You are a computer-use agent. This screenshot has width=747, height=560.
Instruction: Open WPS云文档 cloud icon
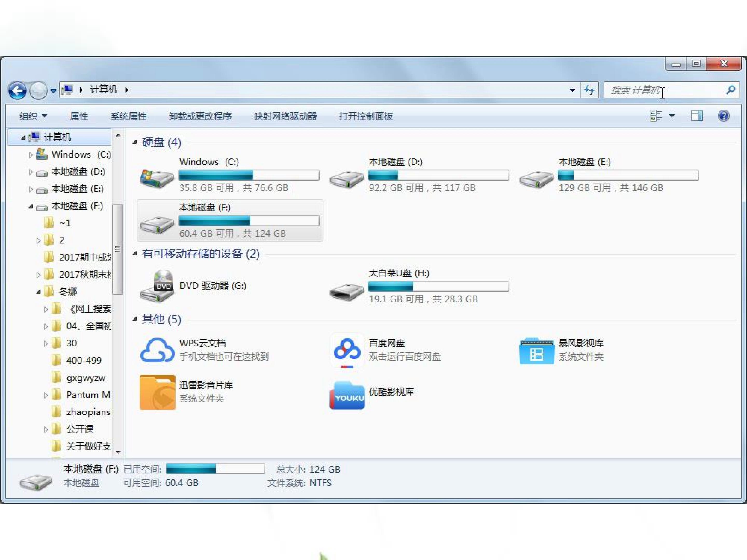coord(157,350)
